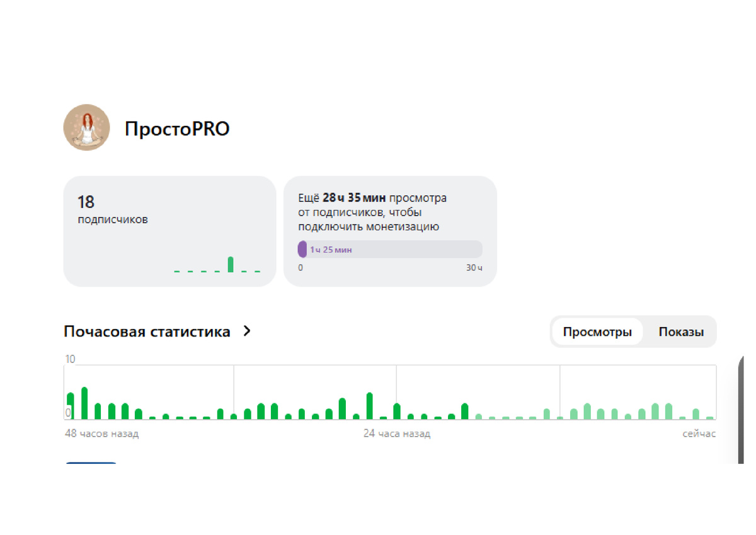The image size is (756, 535).
Task: Switch to the Показы tab
Action: point(681,331)
